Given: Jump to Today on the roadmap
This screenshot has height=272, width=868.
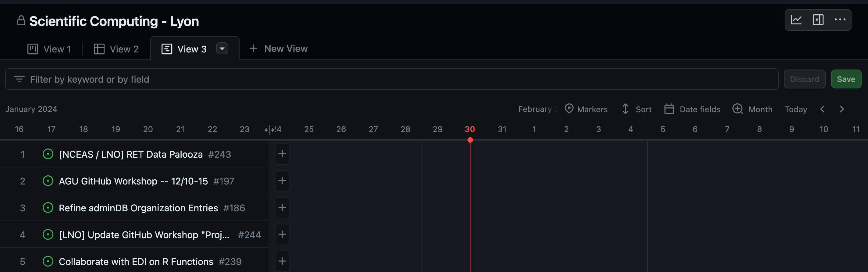Looking at the screenshot, I should 795,109.
